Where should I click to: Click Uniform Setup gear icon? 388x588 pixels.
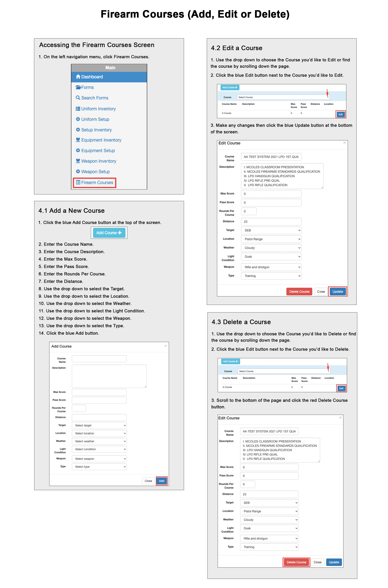pyautogui.click(x=78, y=119)
